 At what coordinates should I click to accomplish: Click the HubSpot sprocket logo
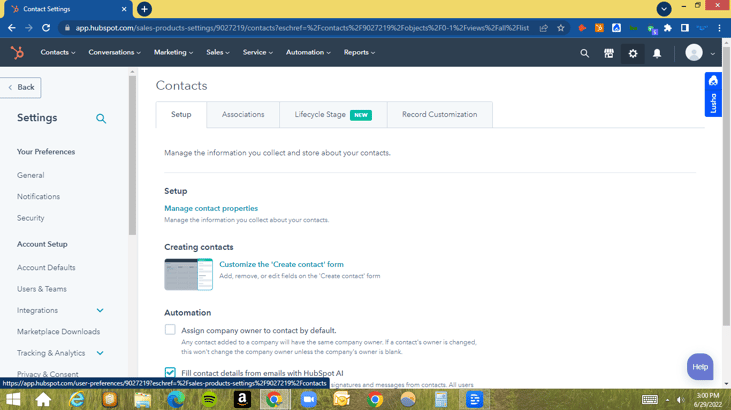pos(17,53)
